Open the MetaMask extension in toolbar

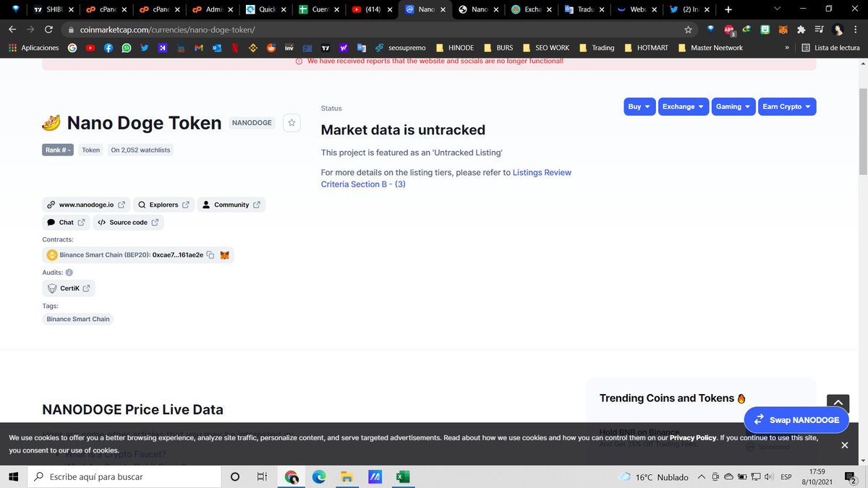[783, 30]
